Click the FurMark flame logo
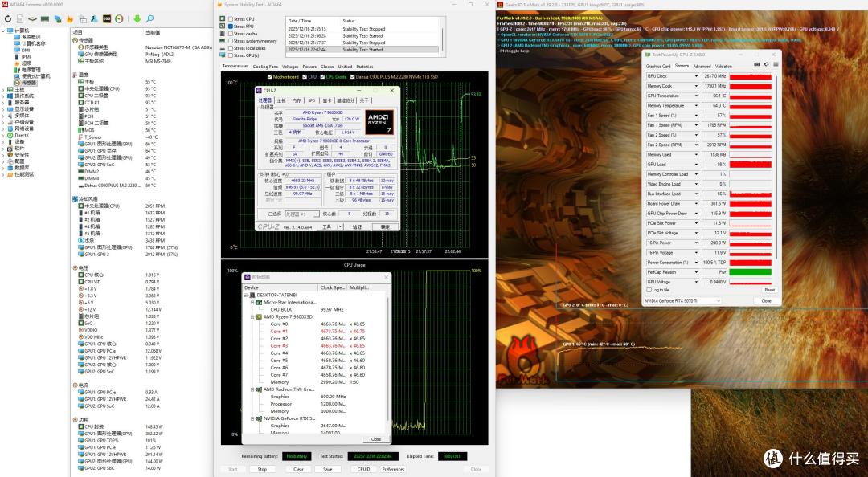 click(522, 360)
